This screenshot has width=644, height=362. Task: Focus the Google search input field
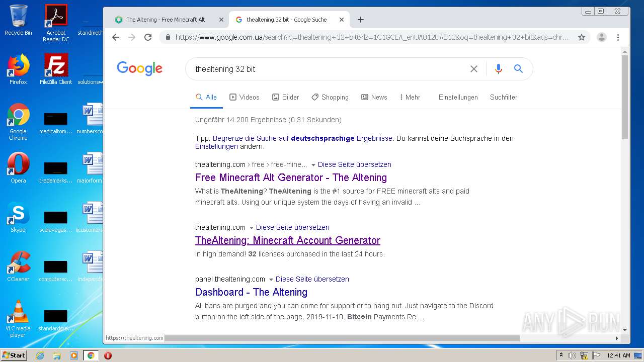pyautogui.click(x=327, y=69)
